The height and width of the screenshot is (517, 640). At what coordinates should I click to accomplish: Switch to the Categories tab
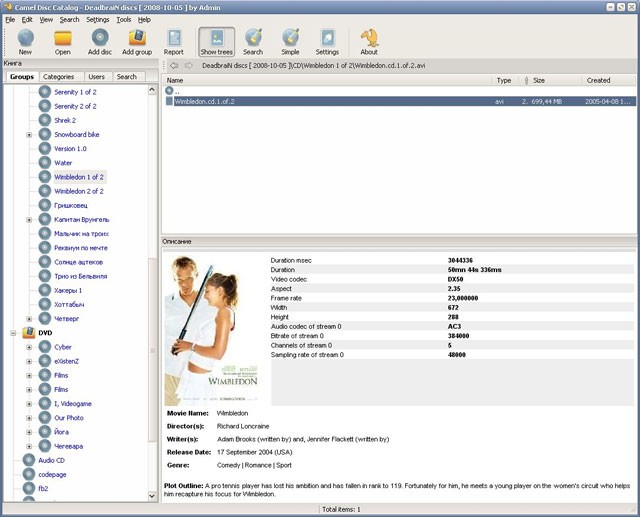(x=58, y=76)
